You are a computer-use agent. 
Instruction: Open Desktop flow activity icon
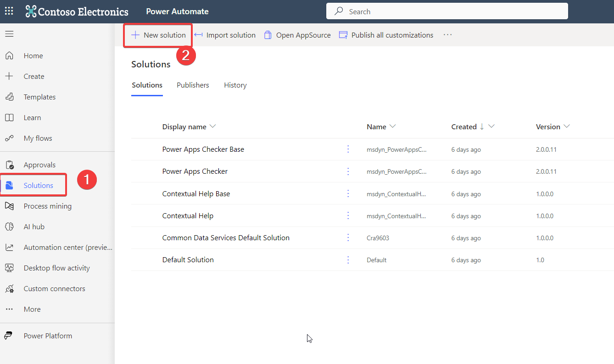[x=9, y=268]
